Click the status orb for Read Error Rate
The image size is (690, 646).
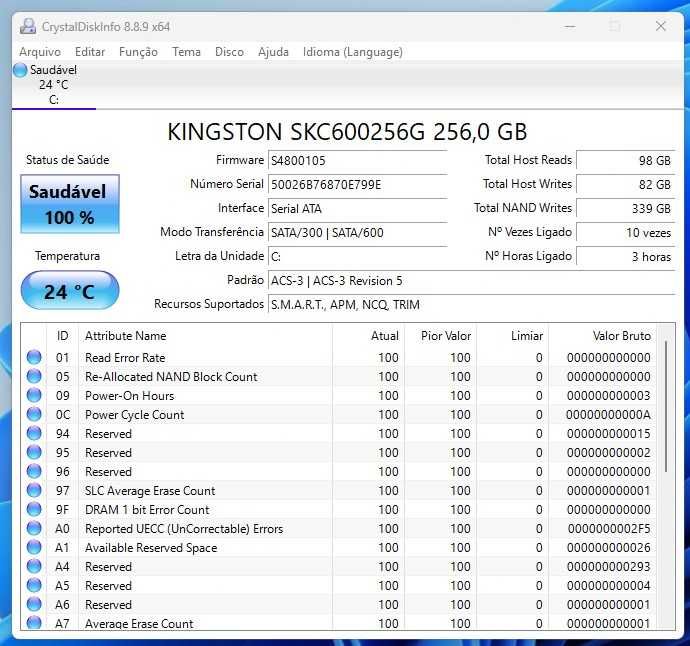pyautogui.click(x=34, y=357)
